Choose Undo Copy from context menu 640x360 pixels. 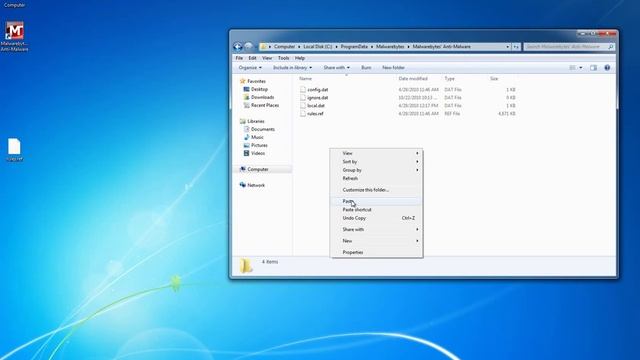(x=376, y=218)
